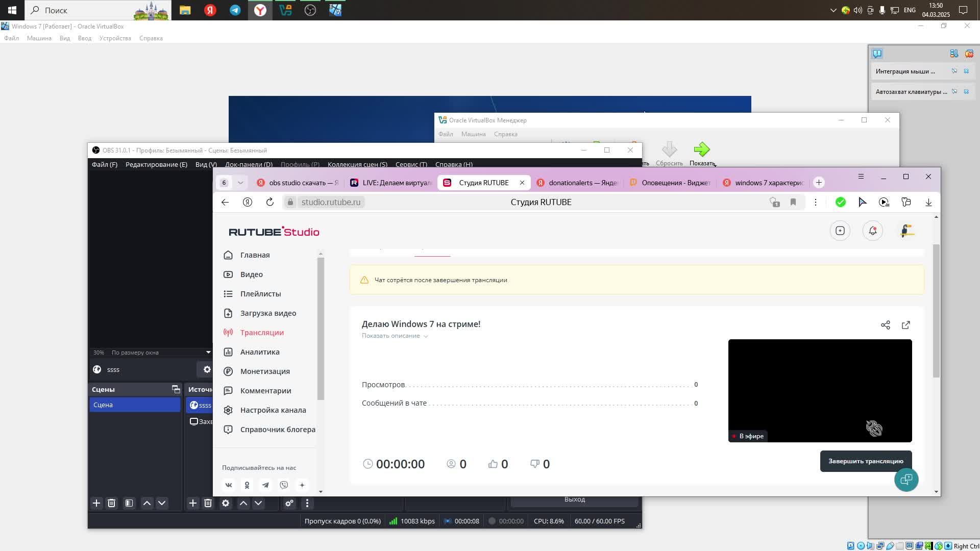Expand the OBS preview scale dropdown
This screenshot has width=980, height=551.
208,353
